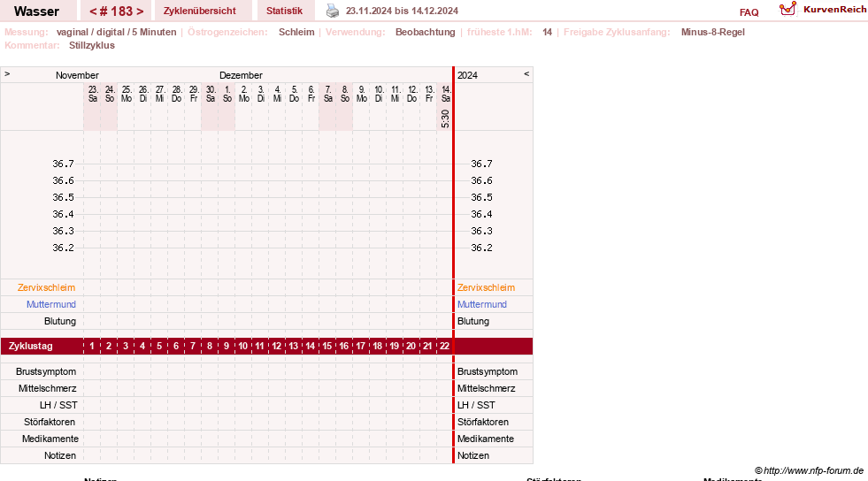Go to the previous cycle arrow before #183

pos(93,11)
